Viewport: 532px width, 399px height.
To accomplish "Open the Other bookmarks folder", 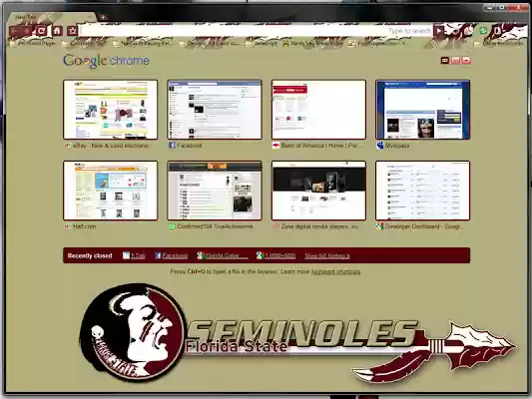I will pos(498,44).
